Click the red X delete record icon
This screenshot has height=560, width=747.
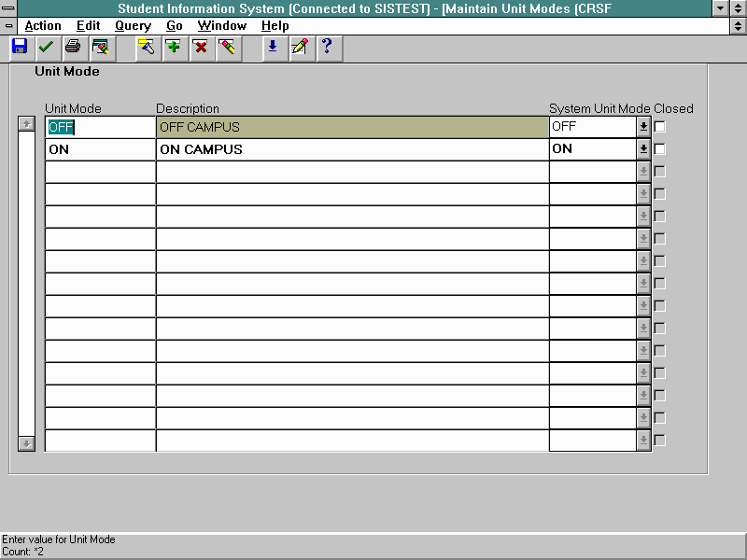(x=200, y=47)
